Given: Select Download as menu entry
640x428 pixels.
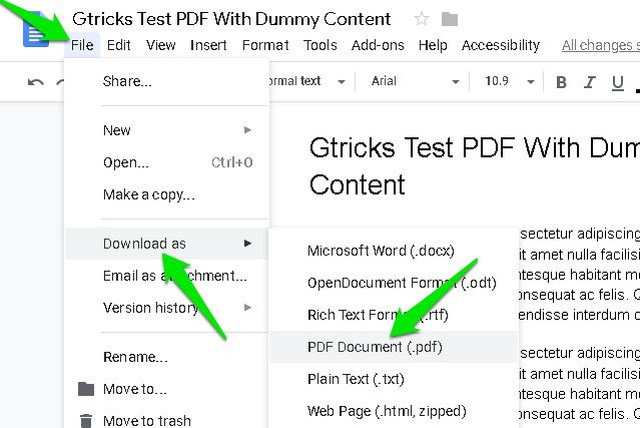Looking at the screenshot, I should click(167, 244).
